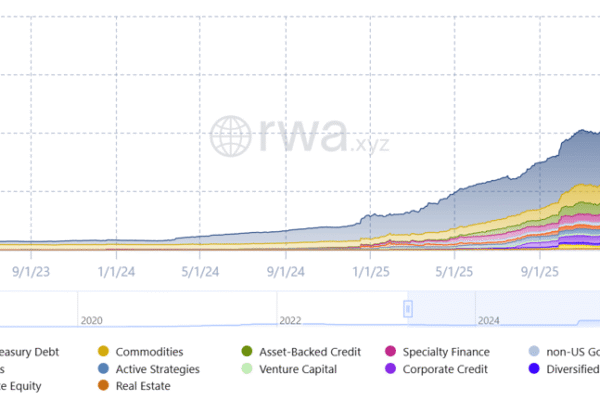Click the 9/1/23 x-axis date label
The width and height of the screenshot is (600, 400).
(x=31, y=271)
